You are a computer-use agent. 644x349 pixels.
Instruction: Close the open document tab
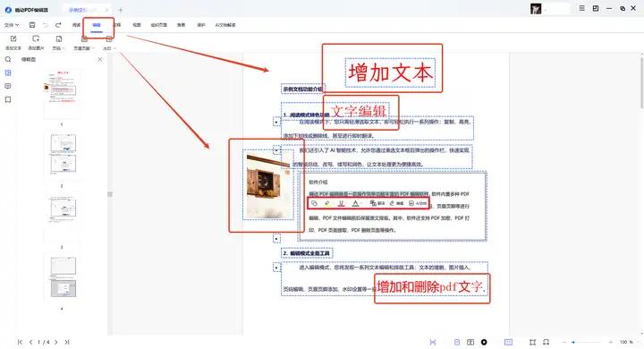click(107, 10)
